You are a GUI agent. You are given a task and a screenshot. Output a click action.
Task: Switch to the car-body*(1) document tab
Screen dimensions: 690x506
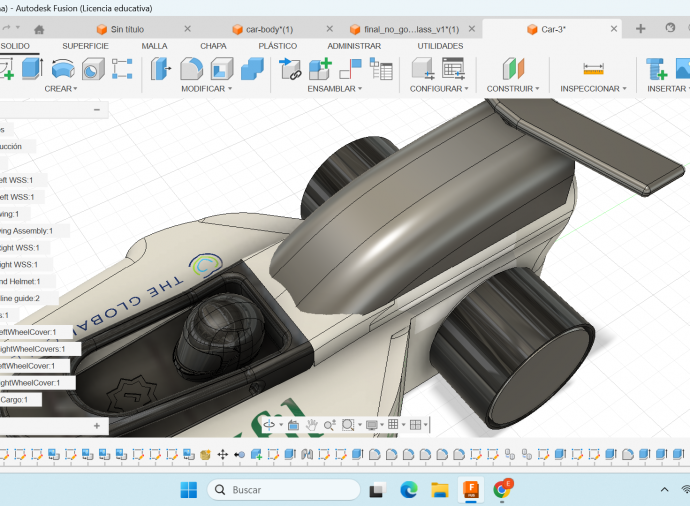click(x=269, y=29)
